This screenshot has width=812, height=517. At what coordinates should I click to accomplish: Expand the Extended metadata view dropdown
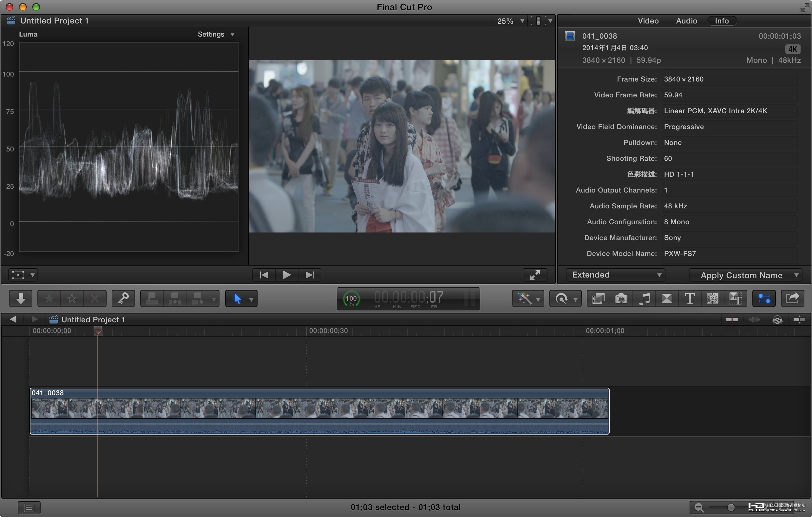(615, 275)
